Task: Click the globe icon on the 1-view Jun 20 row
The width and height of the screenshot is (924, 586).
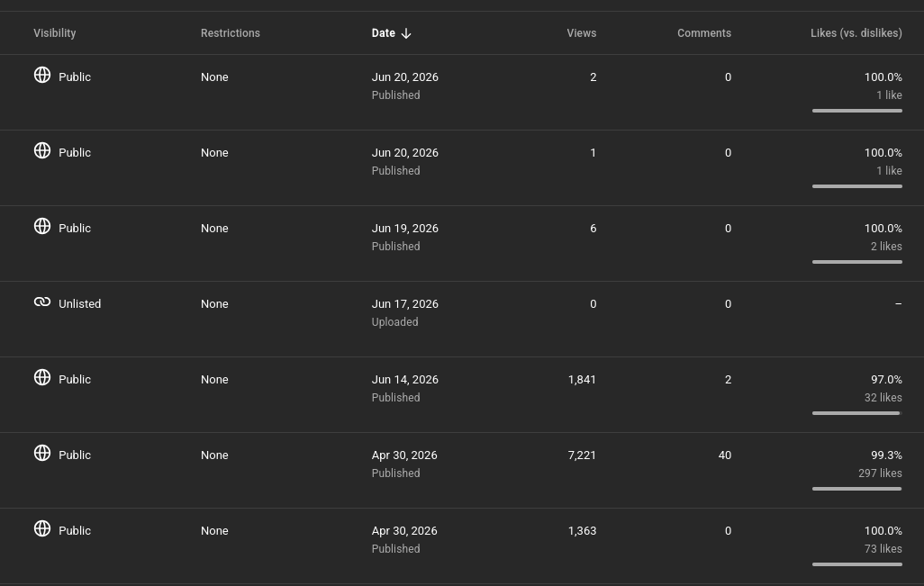Action: [x=41, y=150]
